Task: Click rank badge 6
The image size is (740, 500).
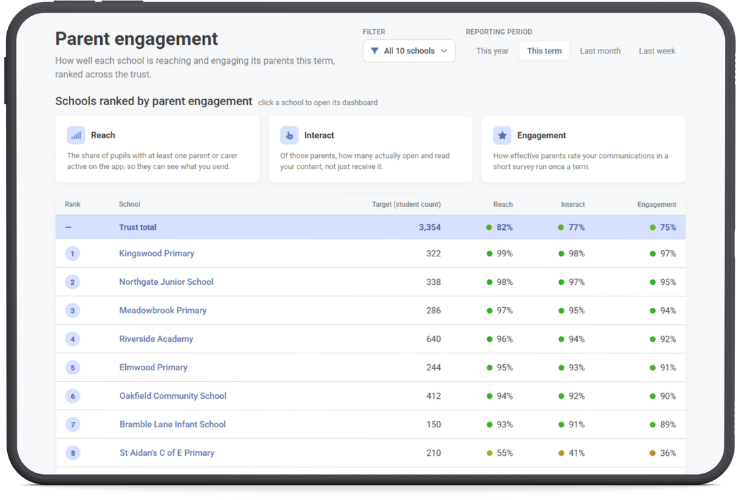Action: click(73, 396)
